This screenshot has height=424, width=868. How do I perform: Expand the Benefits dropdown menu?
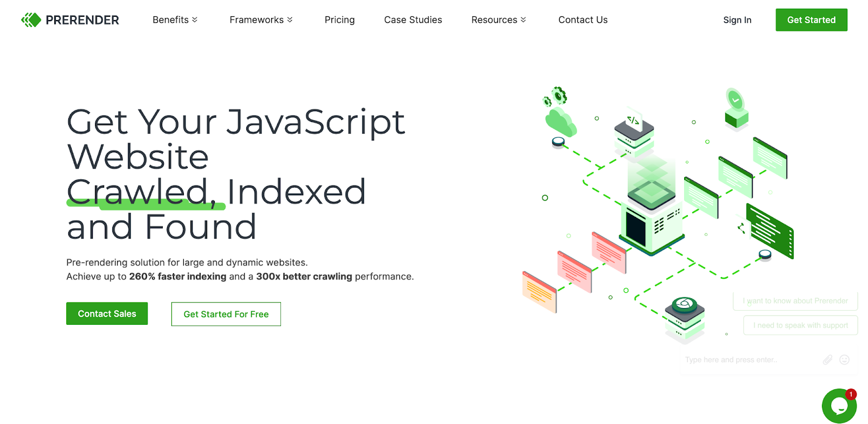tap(175, 20)
